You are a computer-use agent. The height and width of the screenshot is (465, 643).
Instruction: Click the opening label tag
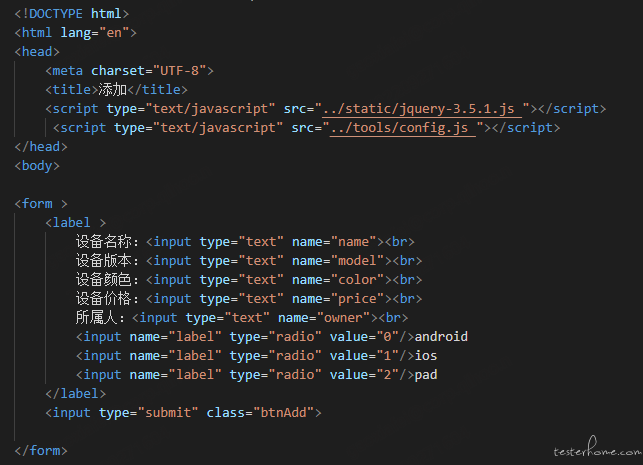tap(75, 223)
